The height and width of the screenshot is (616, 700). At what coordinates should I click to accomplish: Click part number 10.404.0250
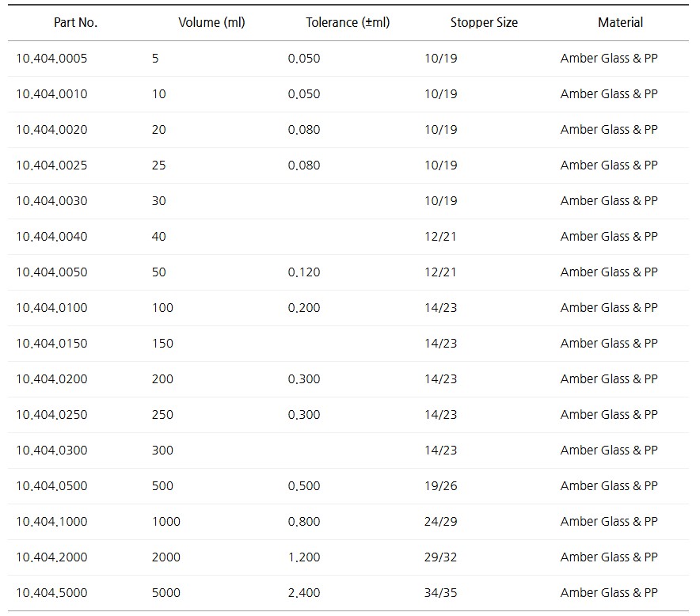[x=51, y=415]
